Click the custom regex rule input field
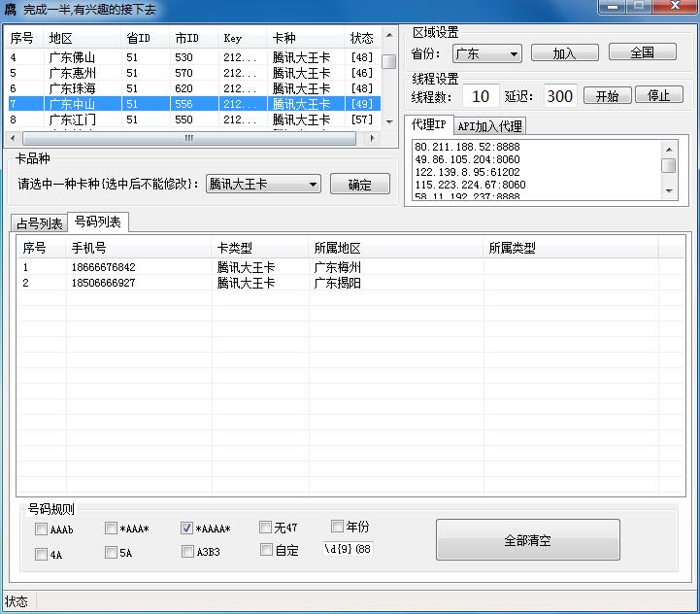 (348, 549)
